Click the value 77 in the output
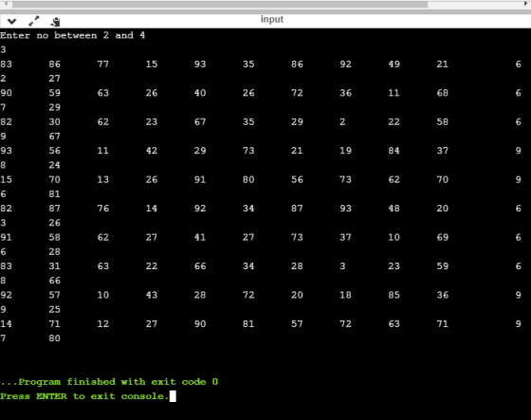Image resolution: width=531 pixels, height=420 pixels. (103, 64)
